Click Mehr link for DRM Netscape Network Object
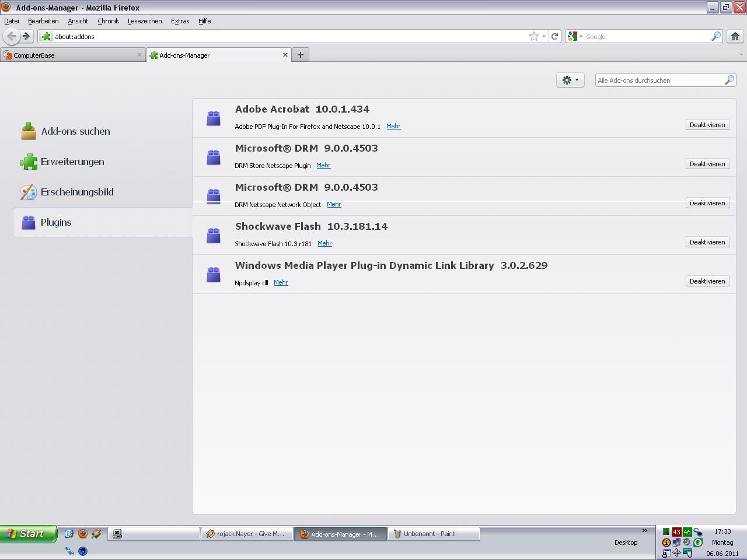The height and width of the screenshot is (560, 747). click(334, 204)
